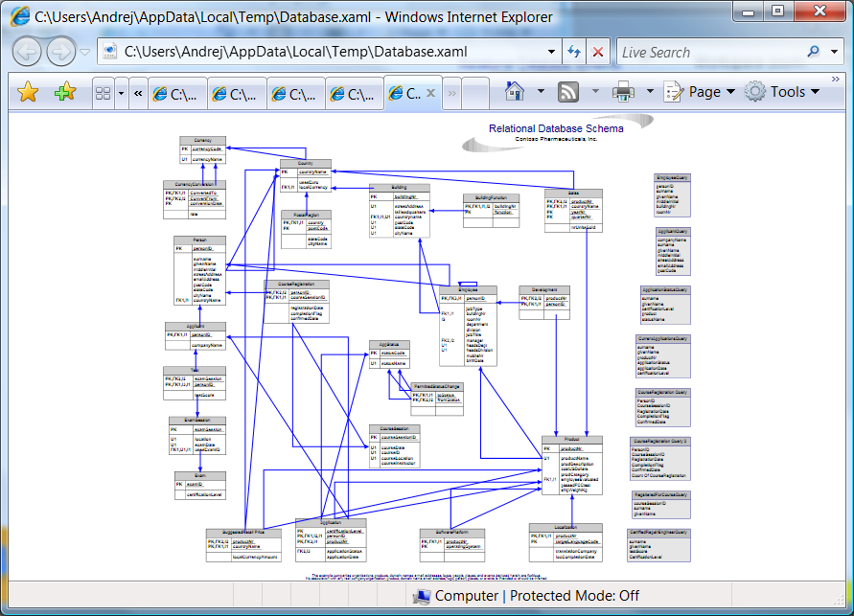Click the RSS feeds icon

click(x=568, y=92)
